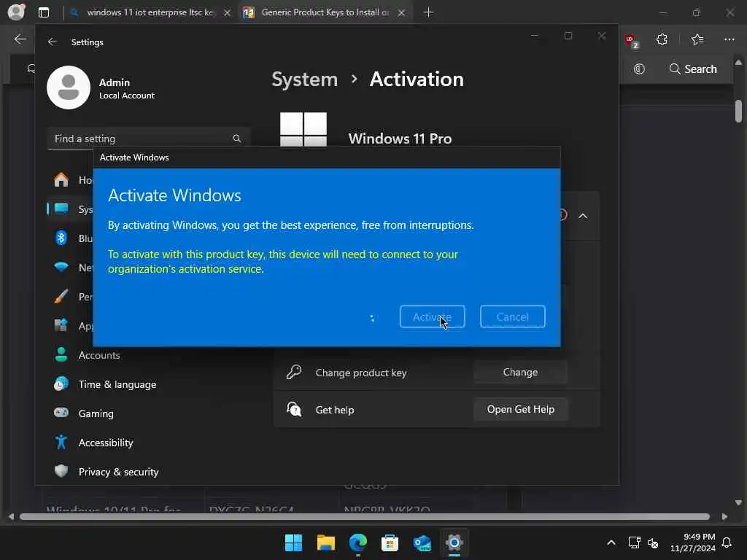
Task: Select System icon in Settings sidebar
Action: coord(61,209)
